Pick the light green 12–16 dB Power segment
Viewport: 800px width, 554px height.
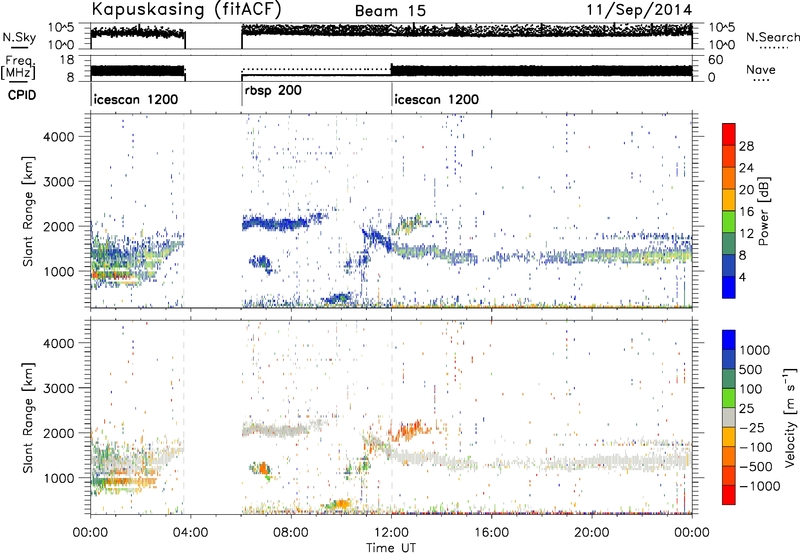tap(729, 222)
